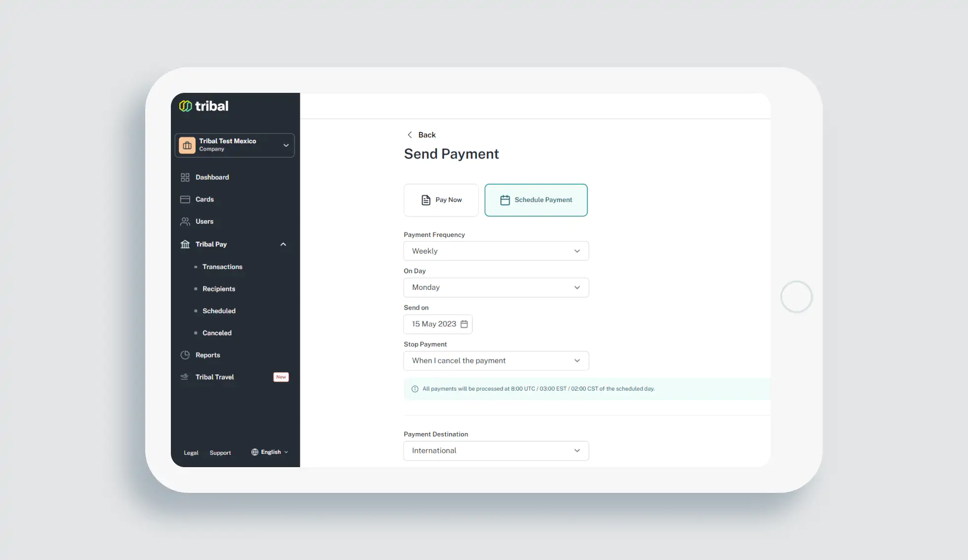Screen dimensions: 968x560
Task: Open the Payment Destination International dropdown
Action: pyautogui.click(x=496, y=451)
